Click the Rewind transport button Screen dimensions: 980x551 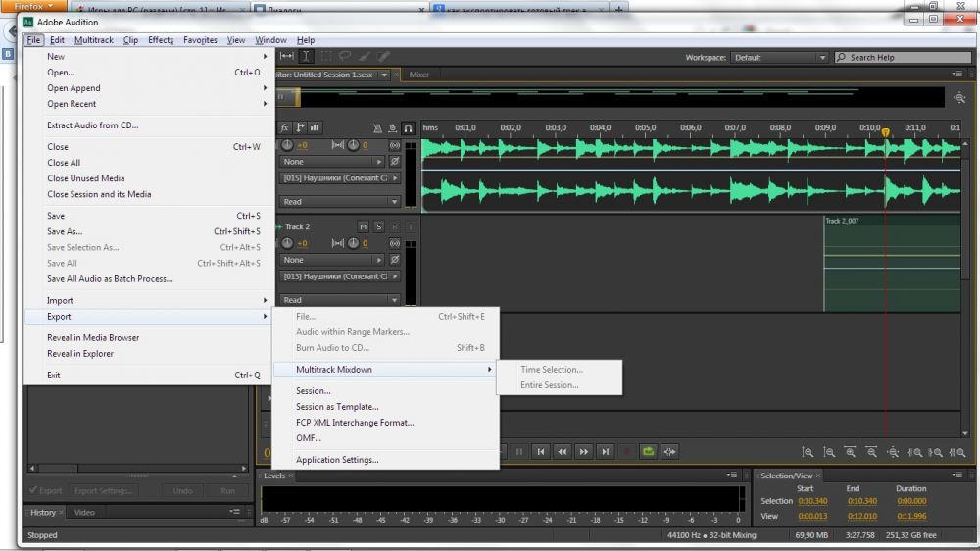tap(562, 452)
